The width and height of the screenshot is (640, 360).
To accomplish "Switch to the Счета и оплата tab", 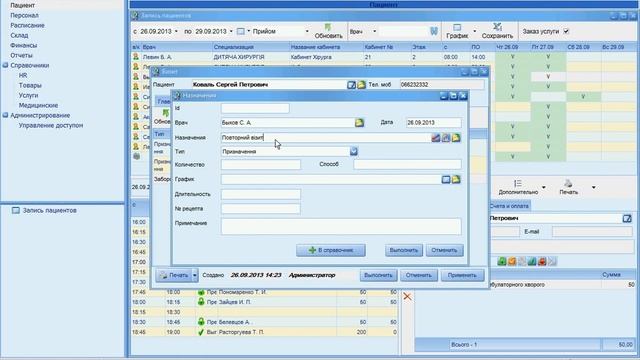I will pyautogui.click(x=509, y=206).
